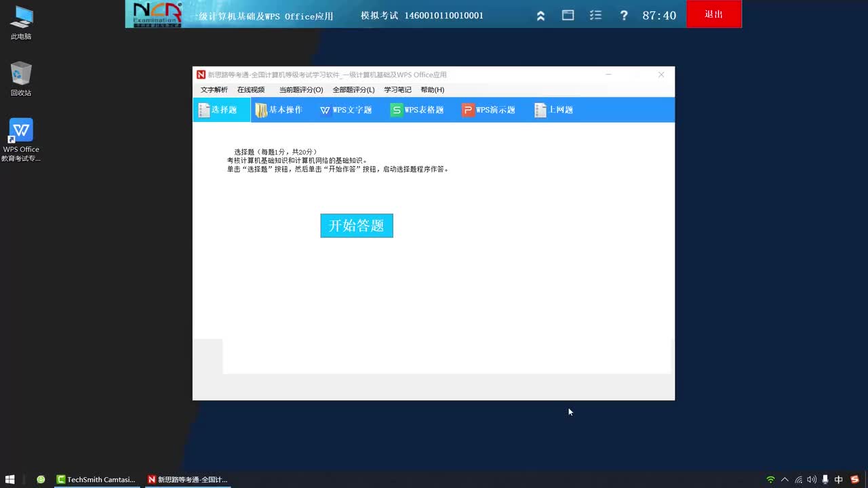Open the checklist icon in exam bar
Screen dimensions: 868x488
pyautogui.click(x=595, y=15)
